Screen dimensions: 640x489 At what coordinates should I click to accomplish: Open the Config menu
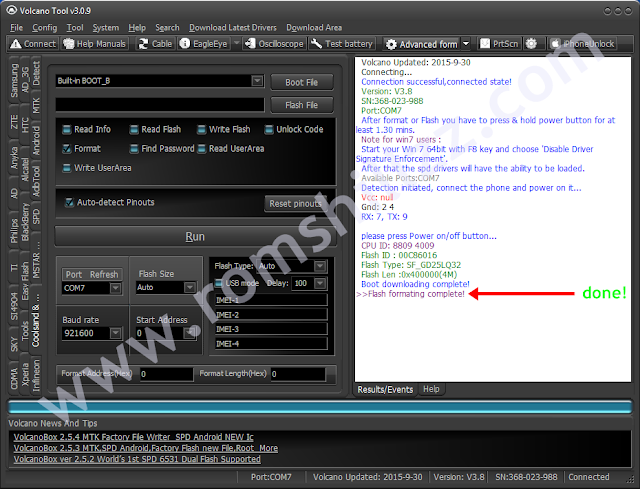tap(44, 27)
